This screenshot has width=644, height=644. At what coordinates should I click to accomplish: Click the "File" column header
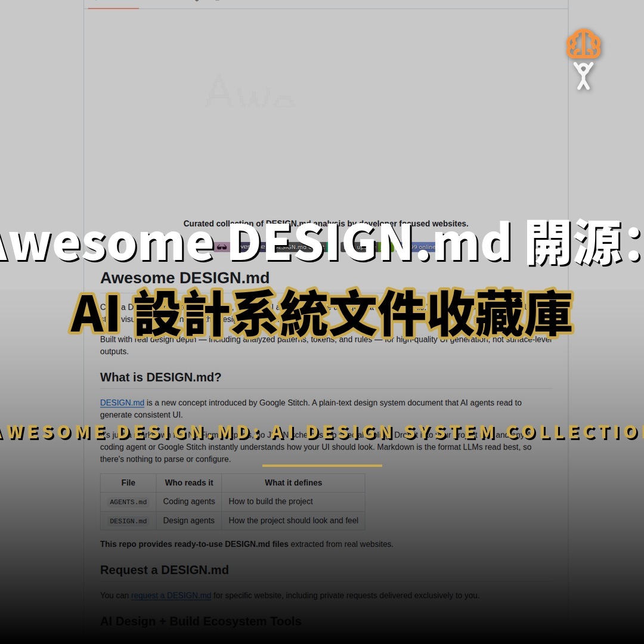pos(128,482)
